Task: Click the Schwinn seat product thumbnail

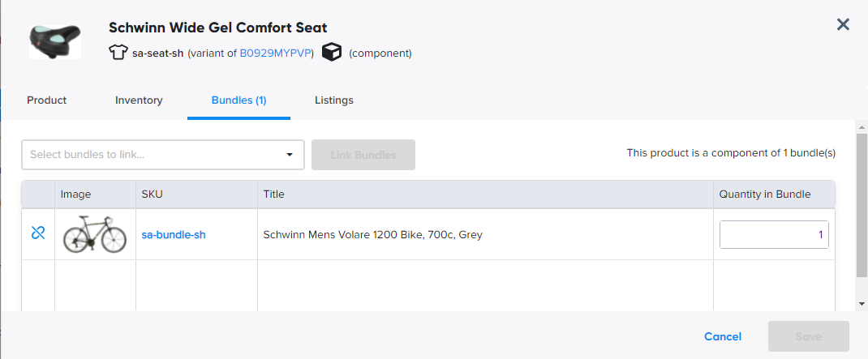Action: click(55, 39)
